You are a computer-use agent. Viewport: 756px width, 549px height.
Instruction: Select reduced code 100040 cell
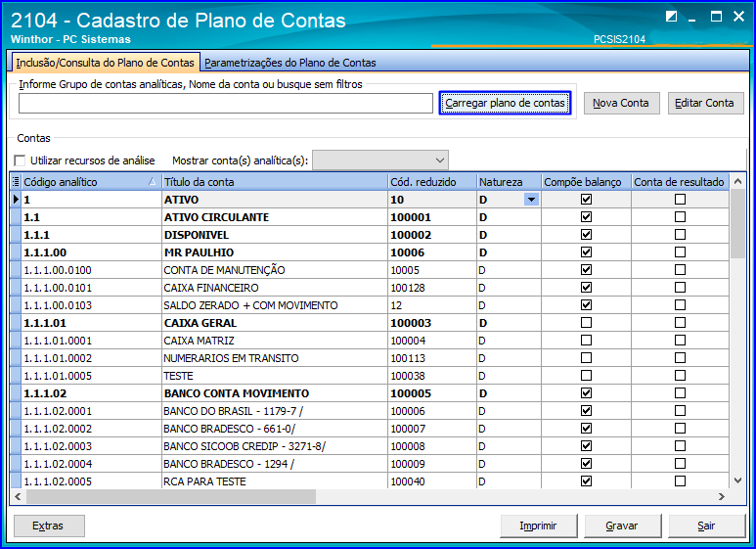[x=432, y=480]
